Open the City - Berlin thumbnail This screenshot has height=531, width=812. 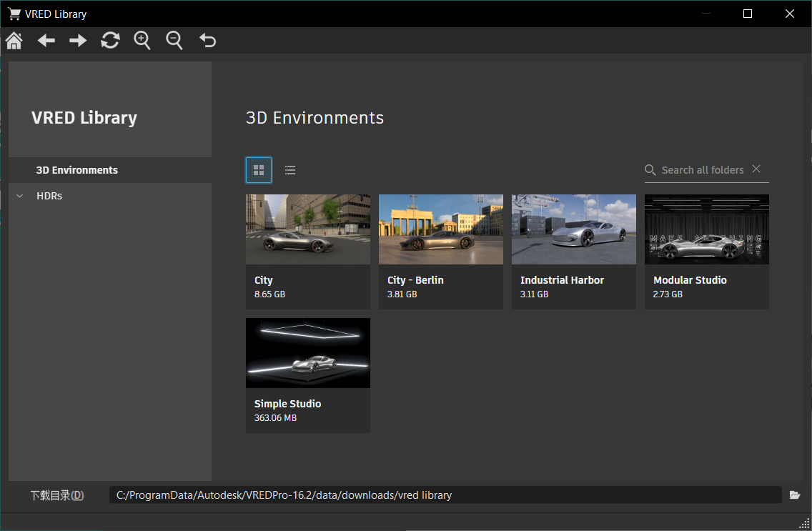click(x=441, y=229)
